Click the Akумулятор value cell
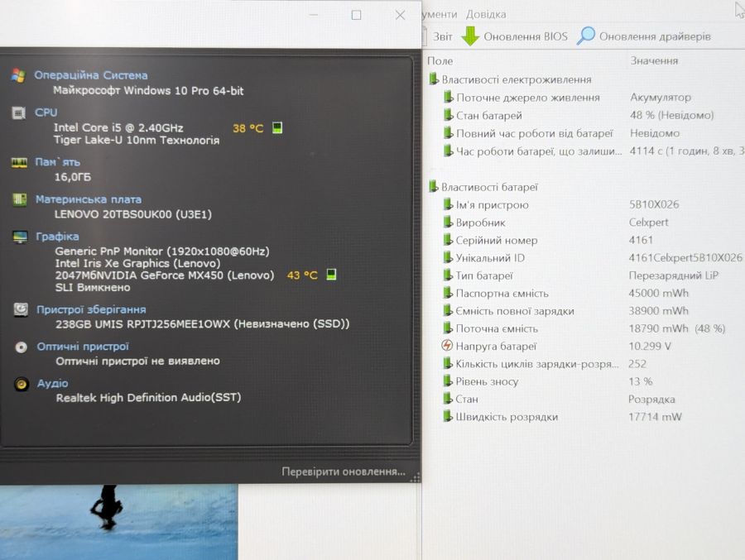Viewport: 745px width, 560px height. click(x=661, y=98)
